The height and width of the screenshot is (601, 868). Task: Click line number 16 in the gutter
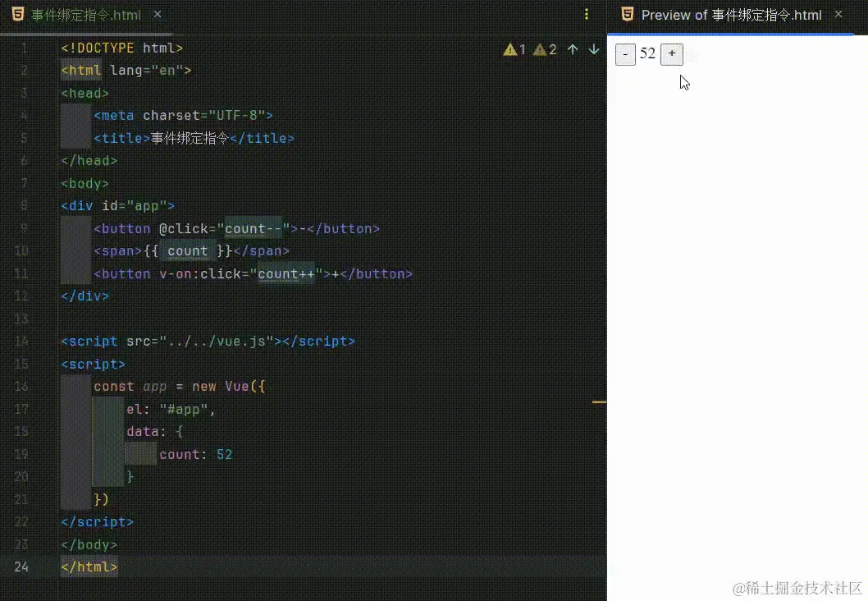coord(21,386)
